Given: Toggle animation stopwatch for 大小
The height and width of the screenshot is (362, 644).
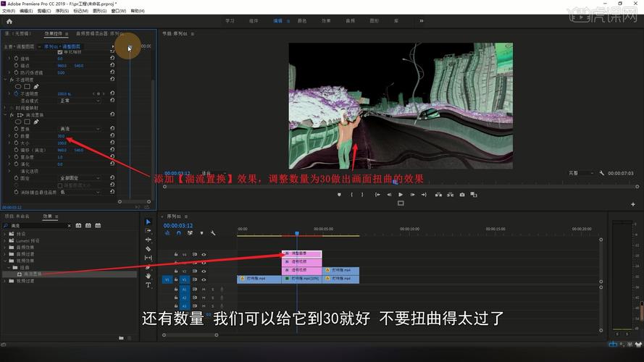Looking at the screenshot, I should pyautogui.click(x=17, y=143).
